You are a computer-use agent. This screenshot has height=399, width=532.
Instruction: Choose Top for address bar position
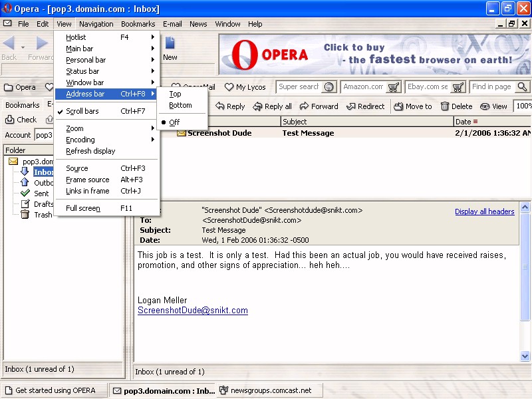pos(175,94)
